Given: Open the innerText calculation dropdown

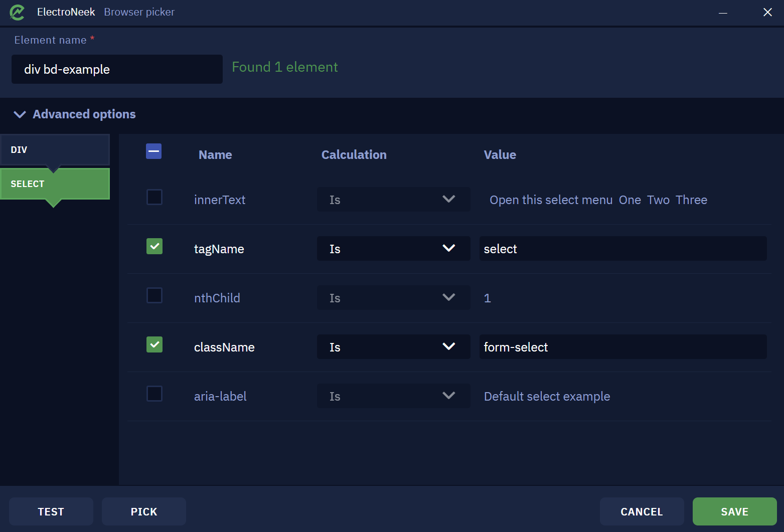Looking at the screenshot, I should click(393, 200).
